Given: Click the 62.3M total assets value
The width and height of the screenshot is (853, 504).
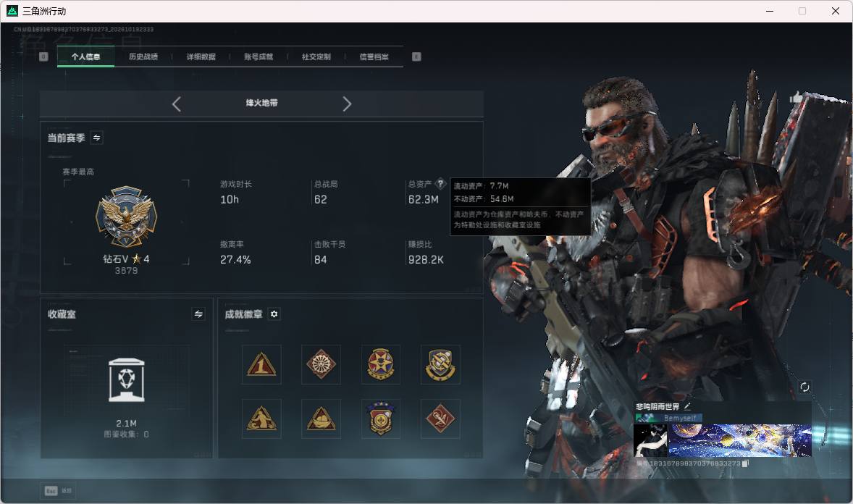Looking at the screenshot, I should pyautogui.click(x=423, y=200).
